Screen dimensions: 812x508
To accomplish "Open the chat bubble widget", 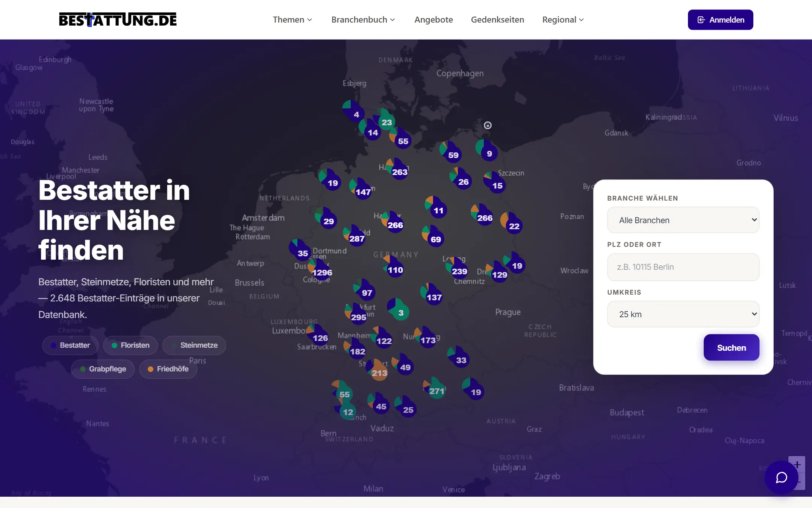I will point(781,477).
